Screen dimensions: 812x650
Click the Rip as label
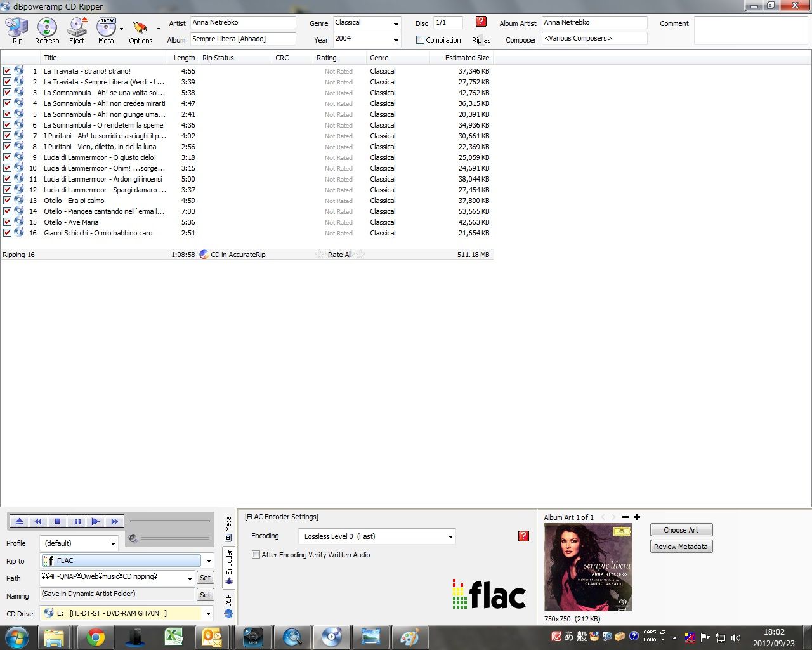coord(481,40)
